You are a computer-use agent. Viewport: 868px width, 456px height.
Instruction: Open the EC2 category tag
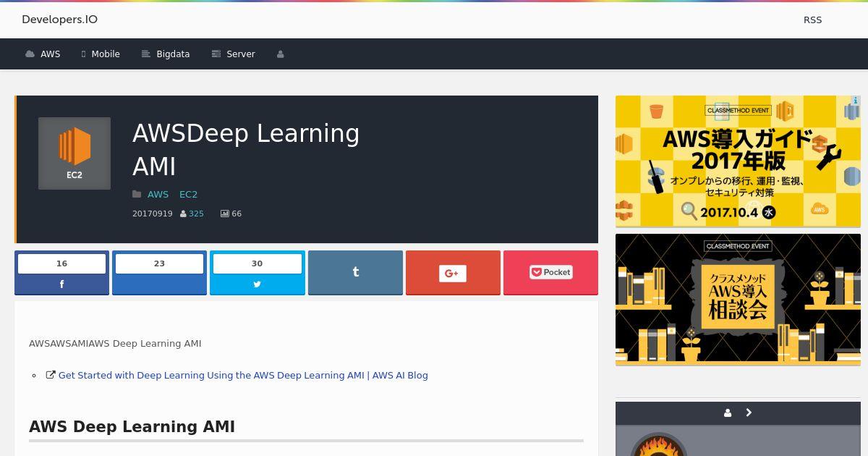click(188, 194)
